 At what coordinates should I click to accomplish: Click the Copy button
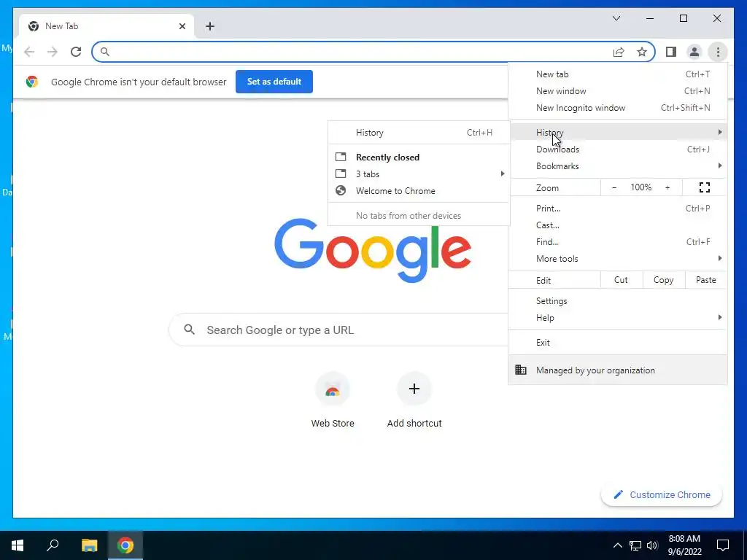coord(663,280)
